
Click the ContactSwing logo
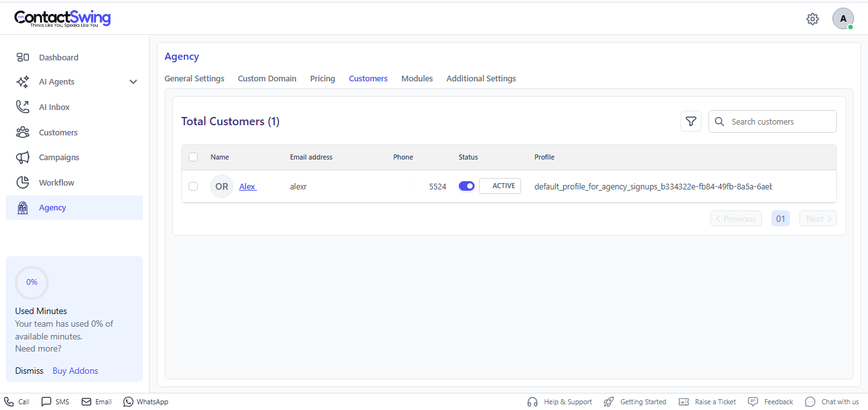tap(63, 18)
